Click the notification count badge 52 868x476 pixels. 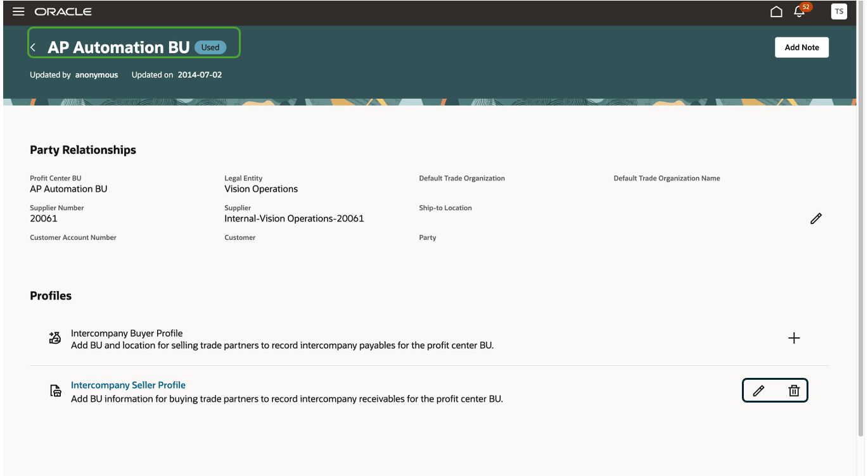click(x=806, y=7)
